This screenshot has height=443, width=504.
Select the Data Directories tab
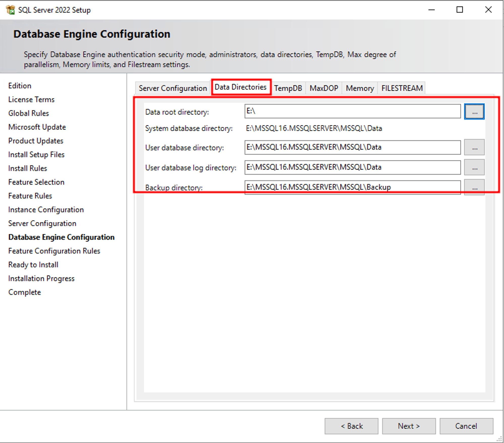pyautogui.click(x=241, y=87)
